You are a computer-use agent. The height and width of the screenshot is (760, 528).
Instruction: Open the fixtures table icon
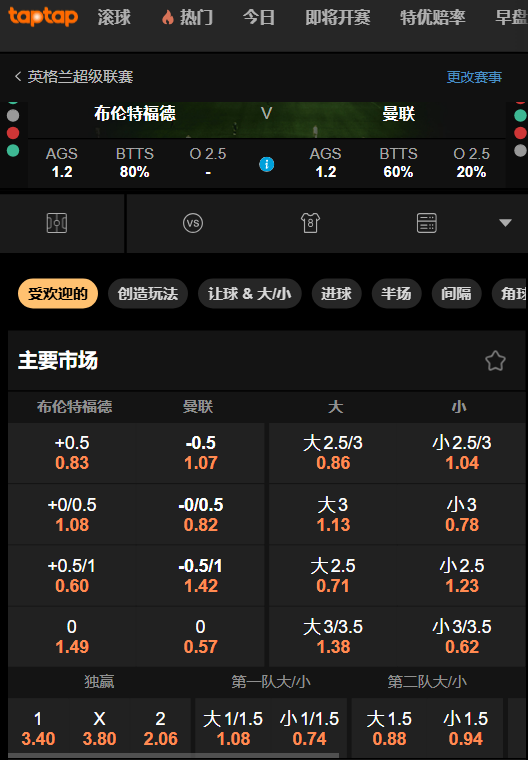coord(427,223)
